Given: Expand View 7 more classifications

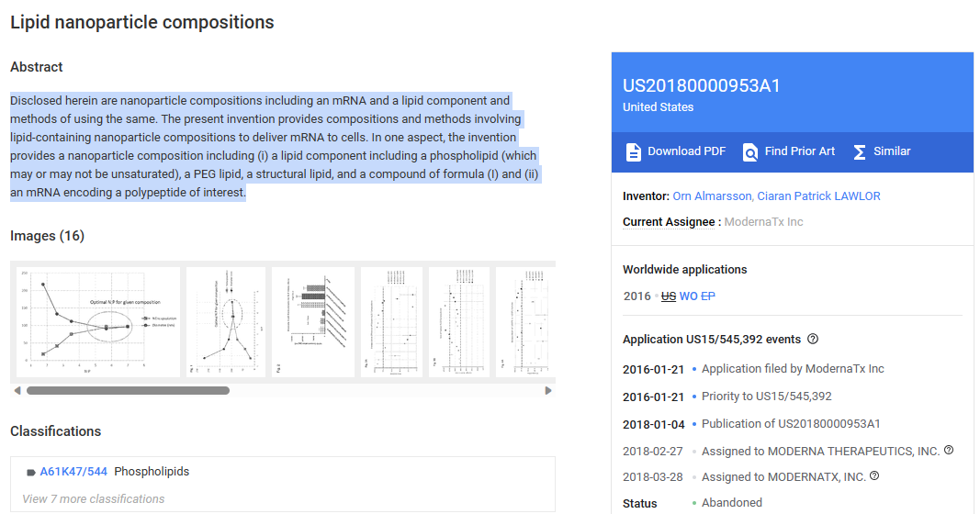Looking at the screenshot, I should (93, 499).
